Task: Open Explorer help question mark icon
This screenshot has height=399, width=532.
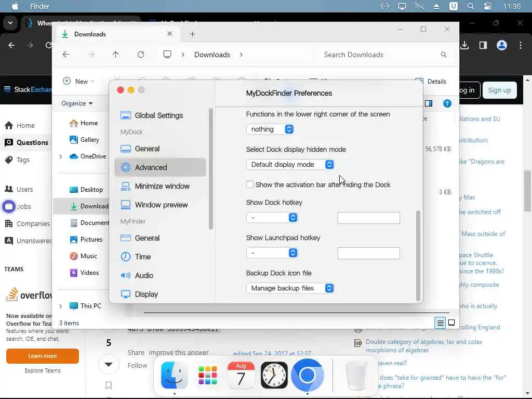Action: click(447, 103)
